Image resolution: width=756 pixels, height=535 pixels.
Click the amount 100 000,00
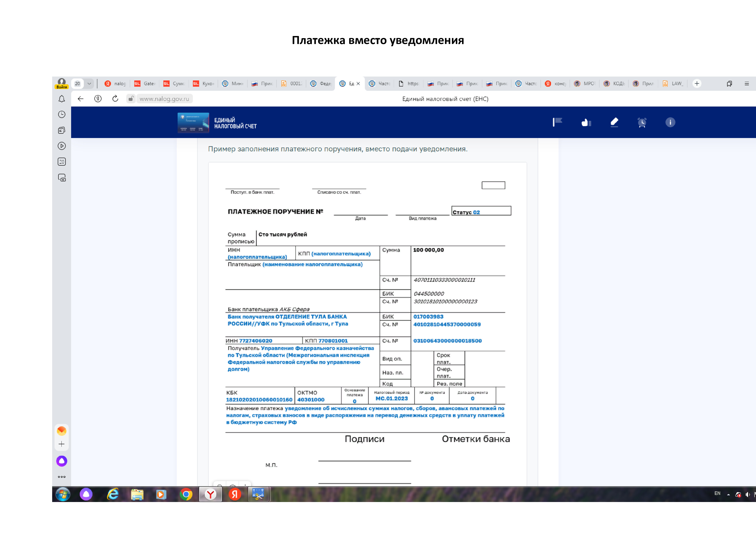(428, 250)
